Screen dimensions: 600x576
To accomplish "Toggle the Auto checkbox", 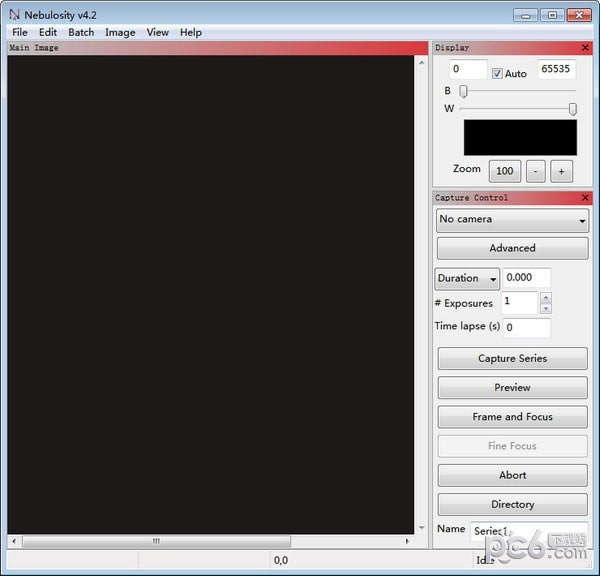I will 497,73.
